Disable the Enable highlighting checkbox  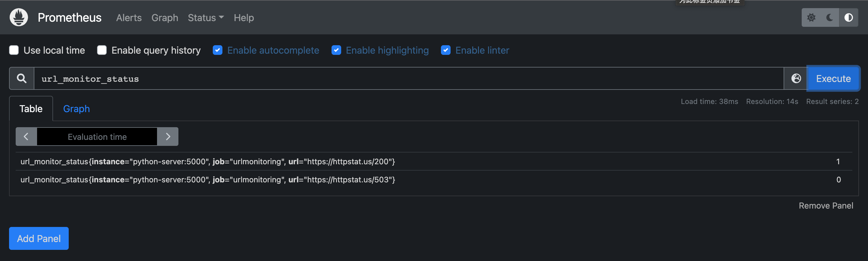click(x=336, y=50)
